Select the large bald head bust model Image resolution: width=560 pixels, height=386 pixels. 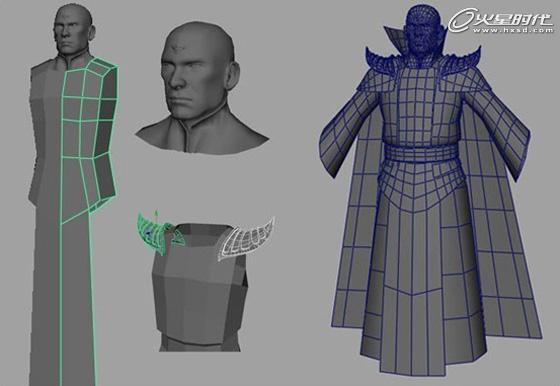pyautogui.click(x=202, y=87)
